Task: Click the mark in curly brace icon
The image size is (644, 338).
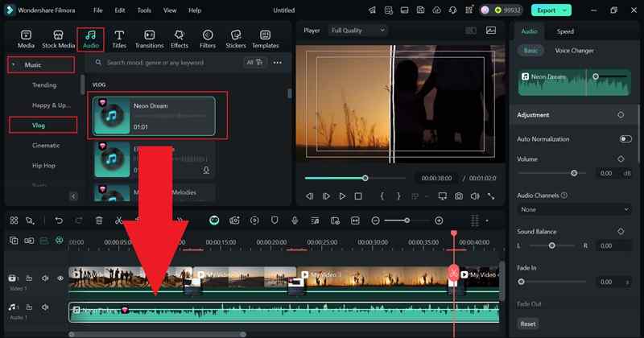Action: [x=382, y=196]
